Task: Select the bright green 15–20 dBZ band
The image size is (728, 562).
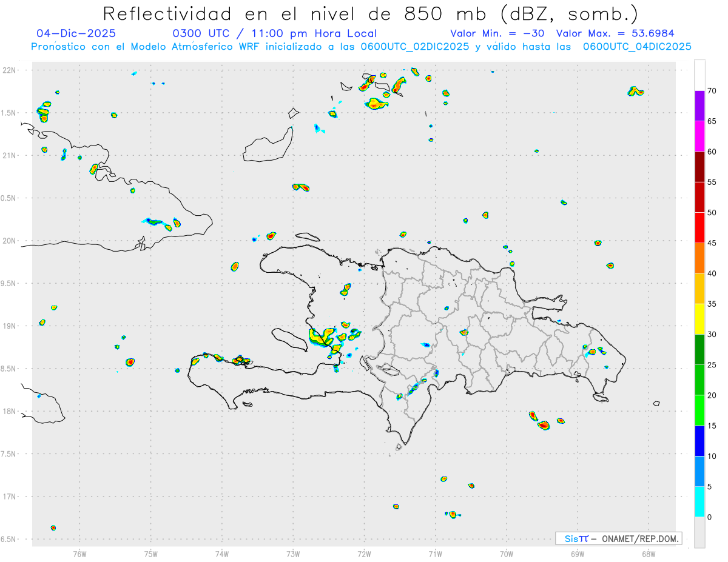Action: coord(699,410)
